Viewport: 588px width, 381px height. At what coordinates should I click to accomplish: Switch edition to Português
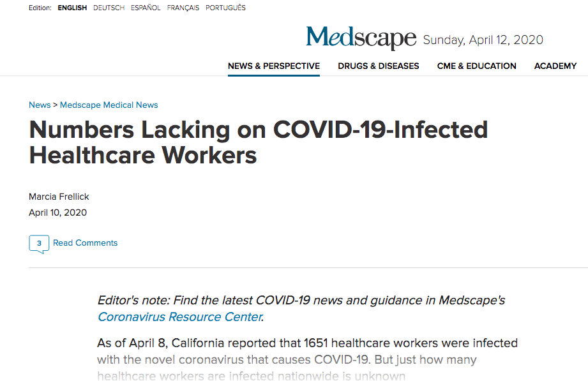click(225, 8)
